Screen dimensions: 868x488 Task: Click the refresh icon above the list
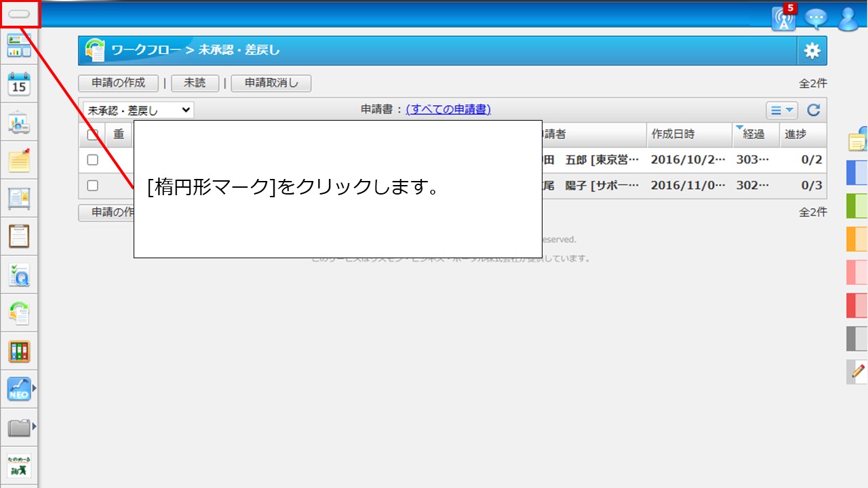[814, 110]
